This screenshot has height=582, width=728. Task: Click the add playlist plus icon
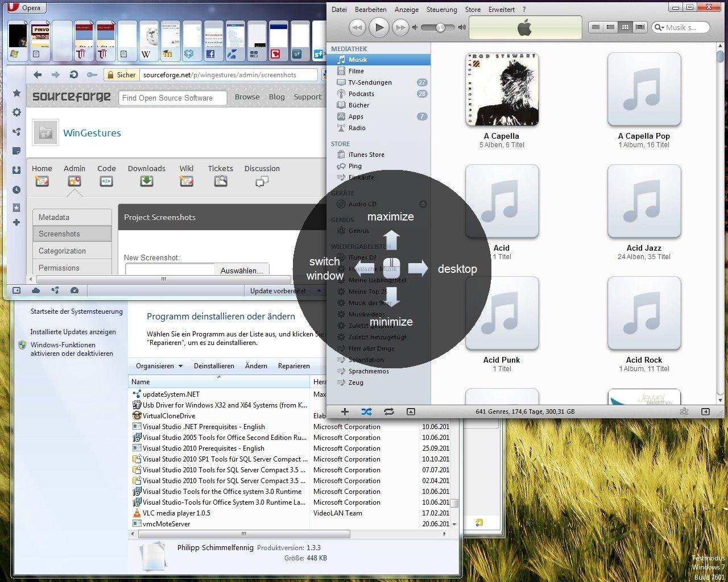(x=345, y=411)
